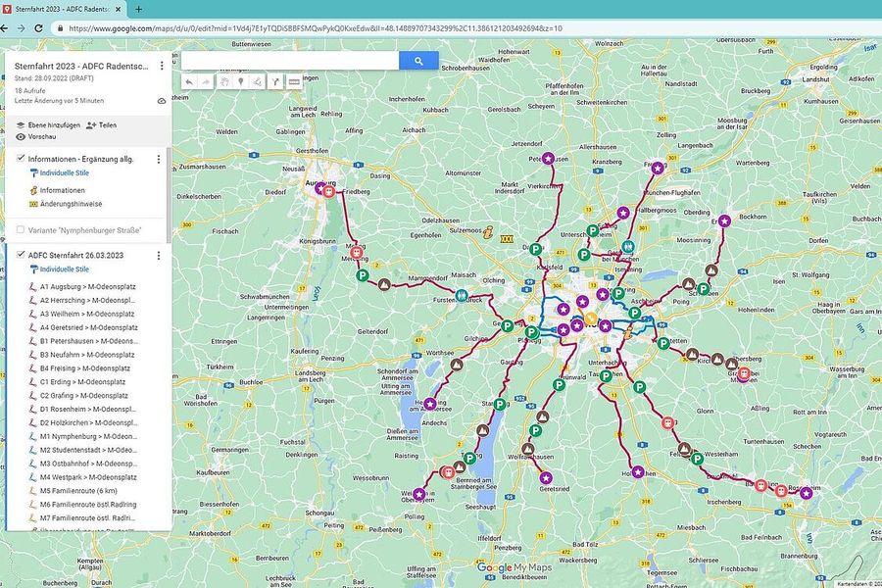This screenshot has height=588, width=882.
Task: Select route 'A3 Weilheim > M-Odeonsplatz'
Action: coord(82,314)
